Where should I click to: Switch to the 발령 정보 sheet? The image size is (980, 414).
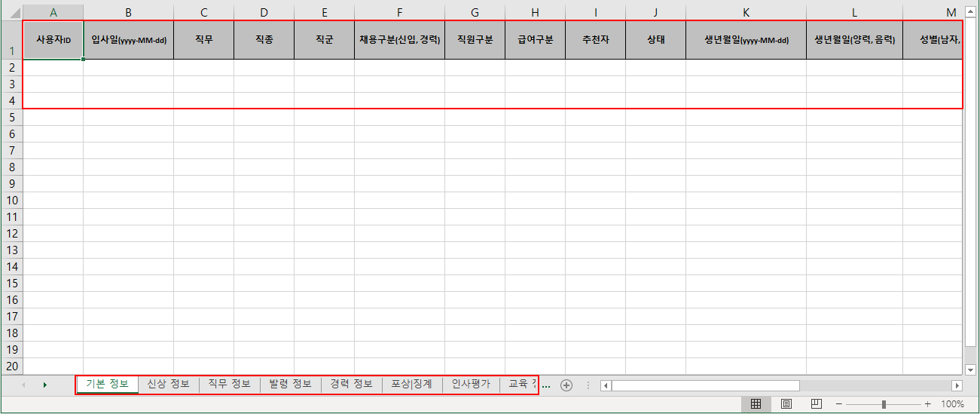pyautogui.click(x=290, y=385)
